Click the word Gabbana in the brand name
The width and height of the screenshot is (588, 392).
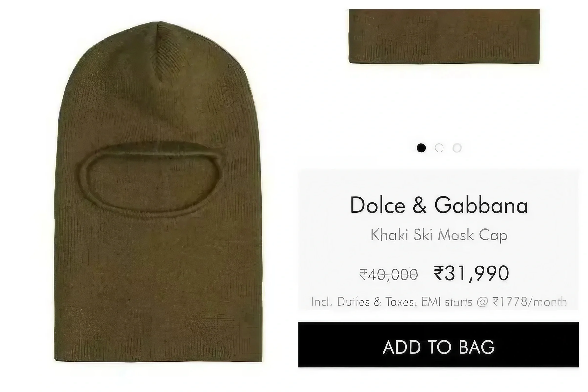point(481,205)
